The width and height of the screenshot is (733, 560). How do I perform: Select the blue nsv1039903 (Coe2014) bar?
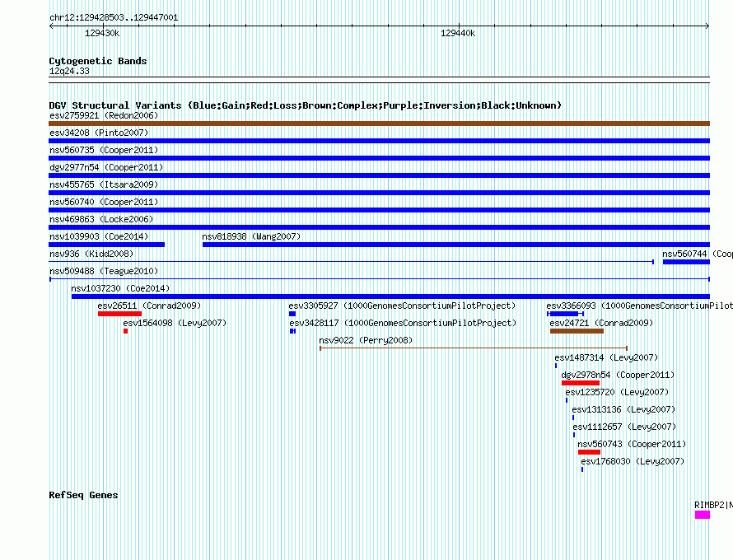tap(106, 245)
